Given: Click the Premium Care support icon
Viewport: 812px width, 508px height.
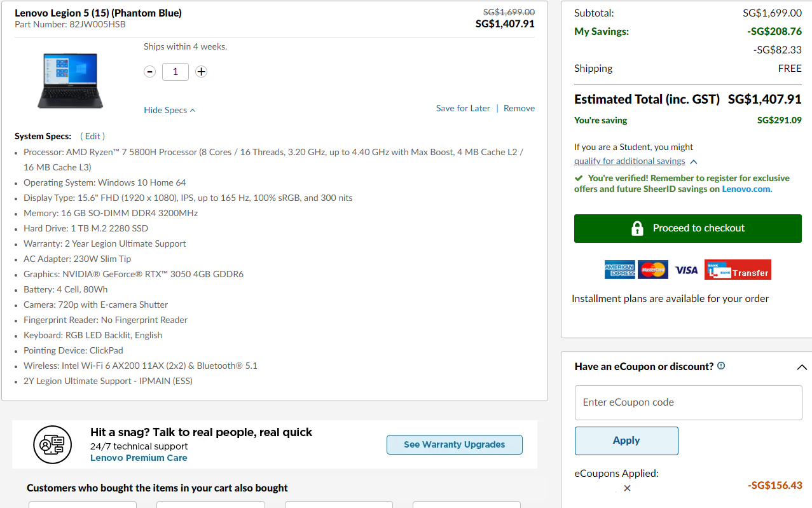Looking at the screenshot, I should 52,444.
